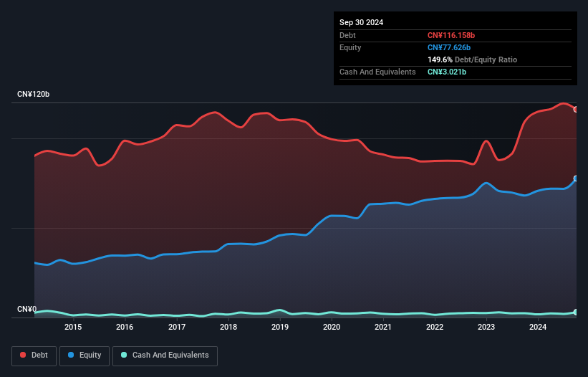Click the CN¥0 y-axis label
This screenshot has height=377, width=588.
tap(26, 310)
